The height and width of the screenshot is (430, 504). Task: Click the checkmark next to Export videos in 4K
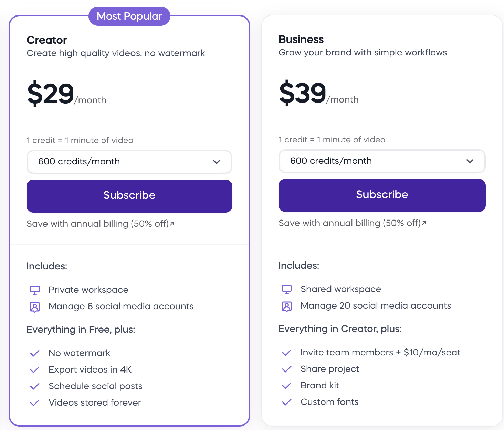pos(35,370)
